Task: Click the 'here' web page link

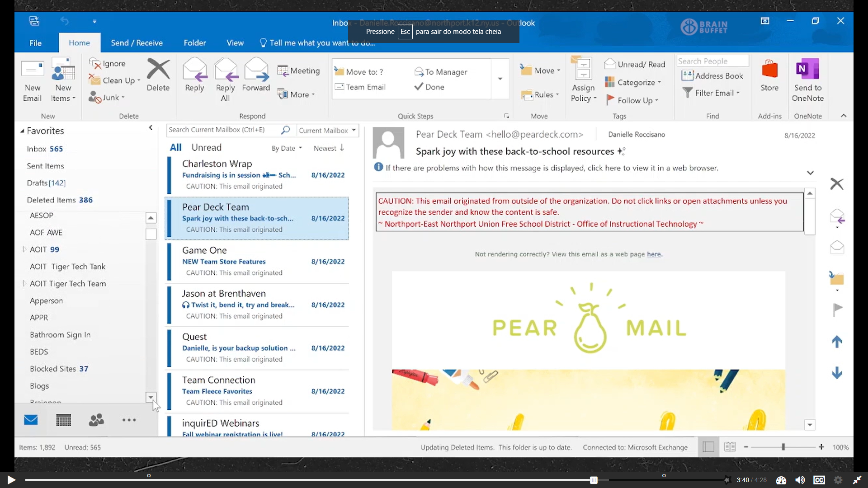Action: 653,254
